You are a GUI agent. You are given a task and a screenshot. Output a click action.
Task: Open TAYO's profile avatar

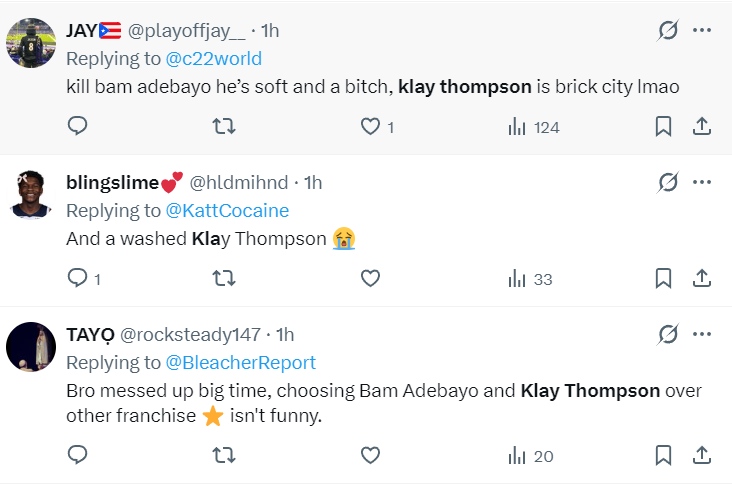tap(31, 347)
